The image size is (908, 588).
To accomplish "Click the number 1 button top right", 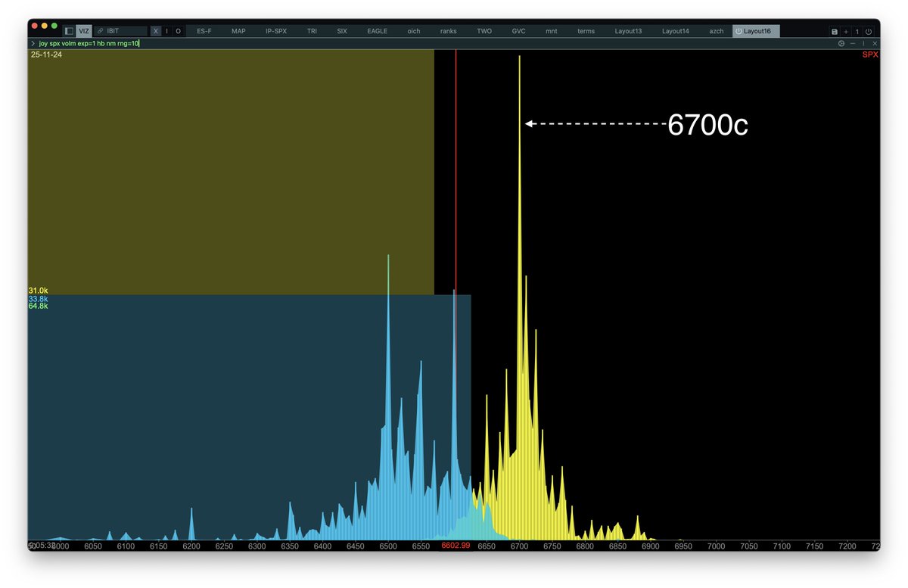I will (857, 32).
